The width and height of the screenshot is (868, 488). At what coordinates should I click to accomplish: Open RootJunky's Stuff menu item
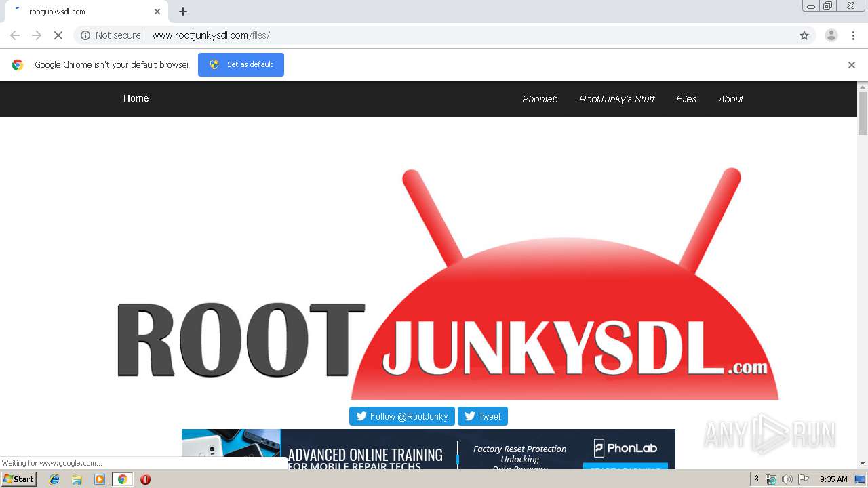click(x=617, y=99)
